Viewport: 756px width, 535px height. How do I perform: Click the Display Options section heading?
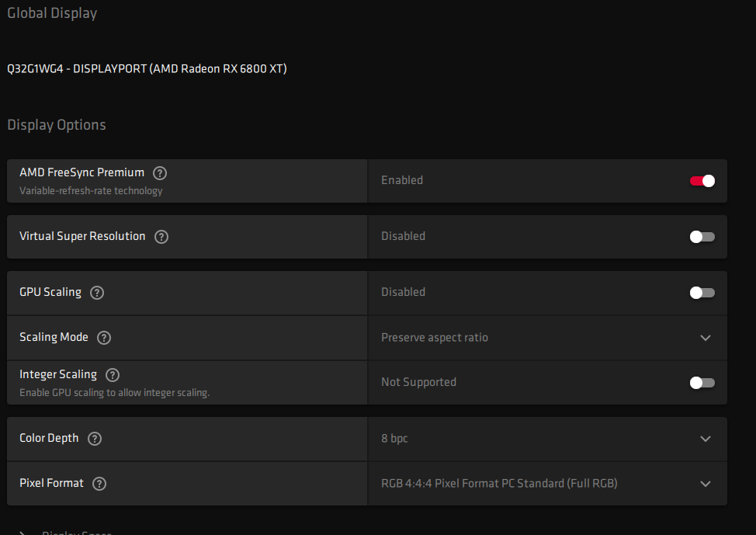coord(57,125)
